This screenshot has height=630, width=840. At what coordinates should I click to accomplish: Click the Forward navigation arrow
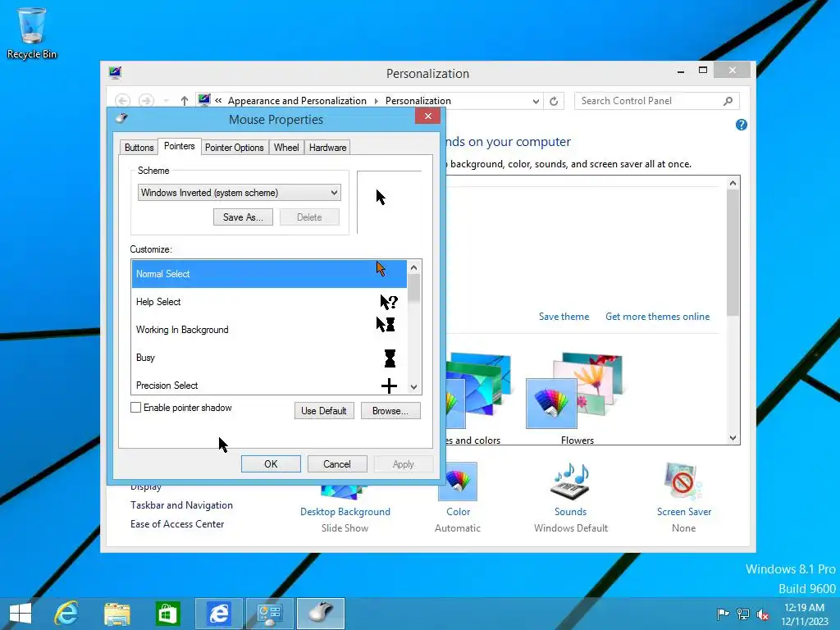146,101
